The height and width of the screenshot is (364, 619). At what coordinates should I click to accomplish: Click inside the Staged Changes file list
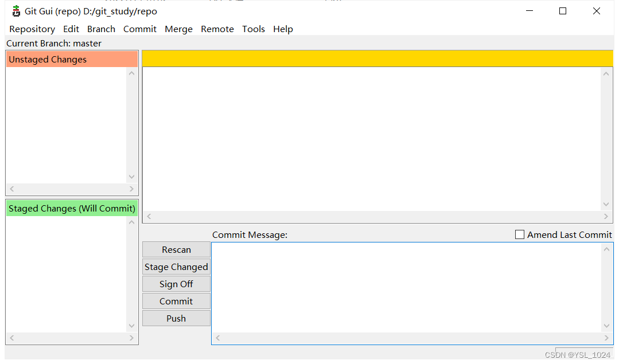(x=67, y=274)
